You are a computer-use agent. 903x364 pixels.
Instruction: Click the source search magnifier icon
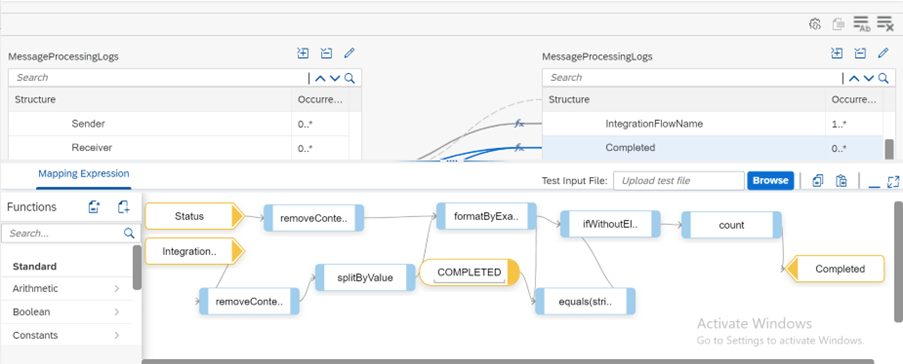pyautogui.click(x=350, y=78)
